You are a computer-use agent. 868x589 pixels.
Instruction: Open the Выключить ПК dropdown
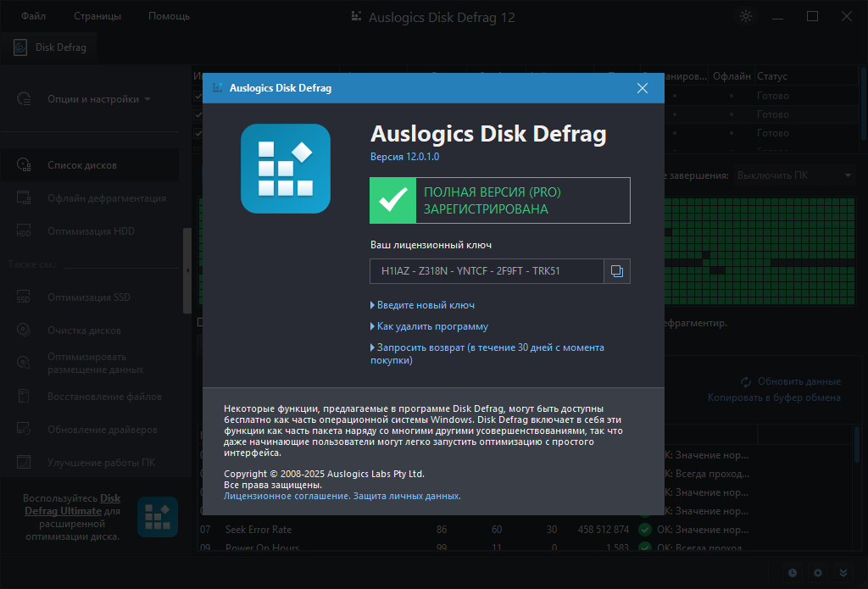794,175
